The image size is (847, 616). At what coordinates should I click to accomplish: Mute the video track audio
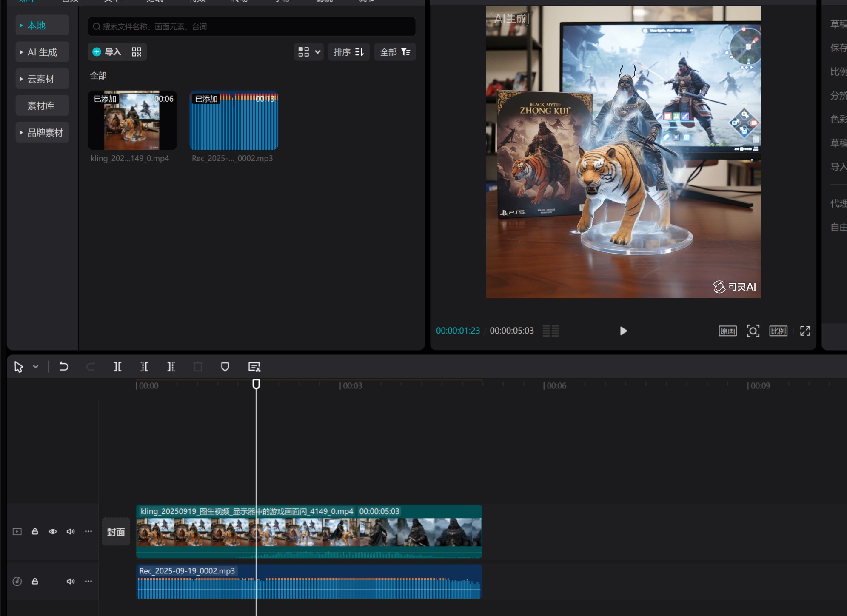click(x=71, y=532)
